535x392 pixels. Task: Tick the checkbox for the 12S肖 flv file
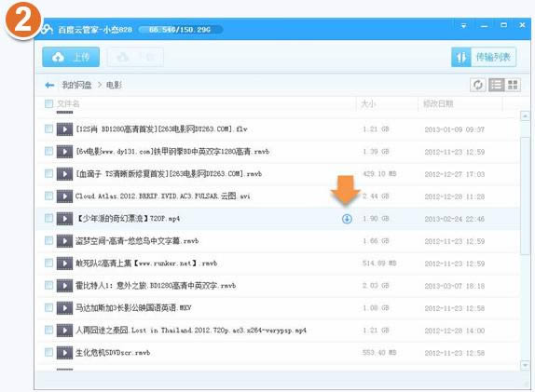(48, 128)
